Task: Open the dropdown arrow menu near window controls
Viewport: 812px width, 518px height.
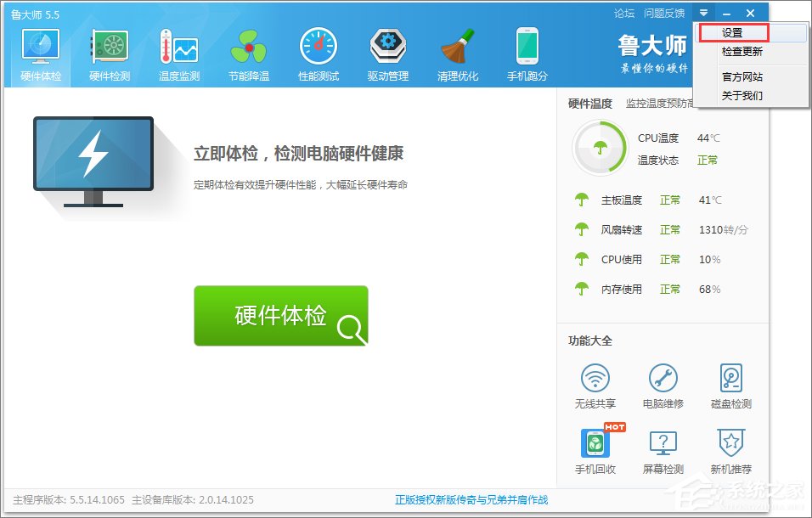Action: coord(703,12)
